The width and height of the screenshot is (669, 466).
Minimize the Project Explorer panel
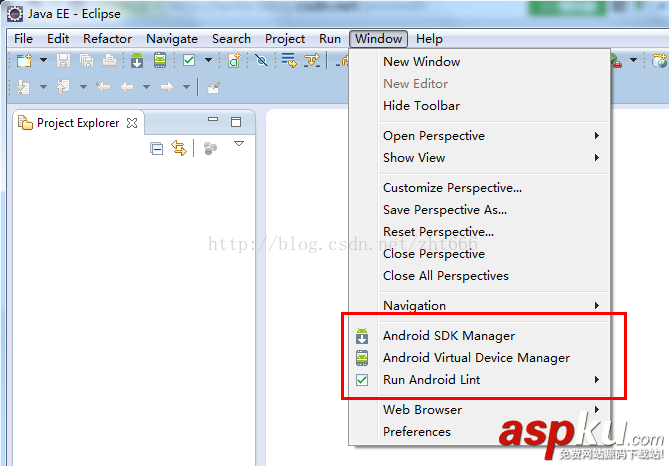click(213, 120)
